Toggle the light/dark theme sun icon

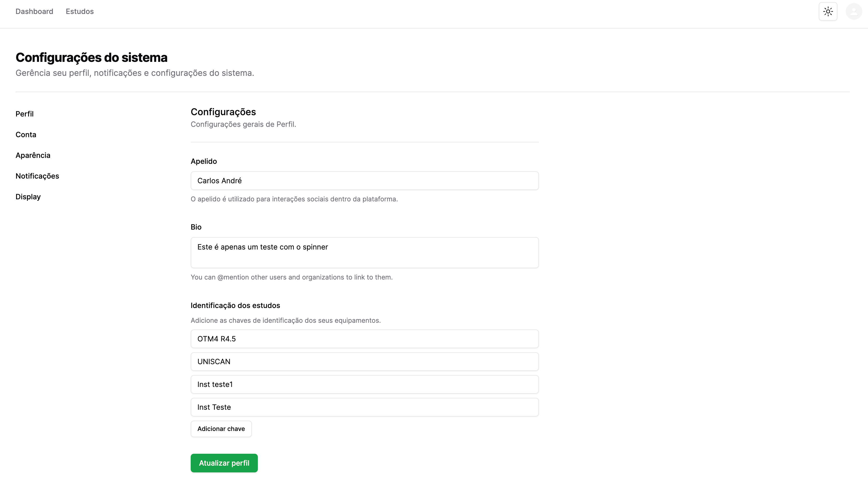(828, 12)
